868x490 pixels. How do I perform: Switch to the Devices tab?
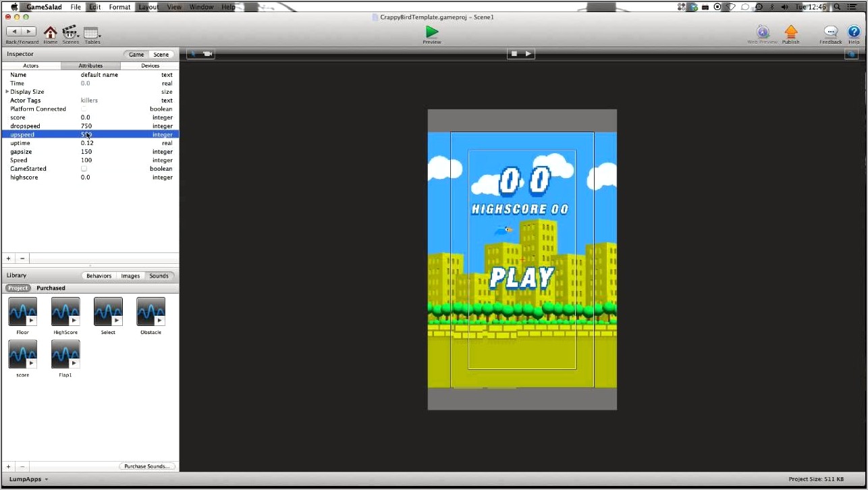tap(150, 65)
